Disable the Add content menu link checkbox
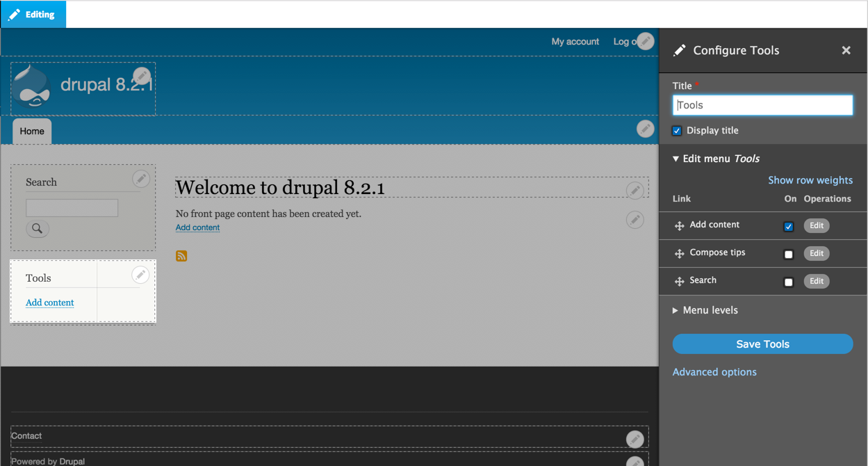This screenshot has height=466, width=868. tap(788, 227)
